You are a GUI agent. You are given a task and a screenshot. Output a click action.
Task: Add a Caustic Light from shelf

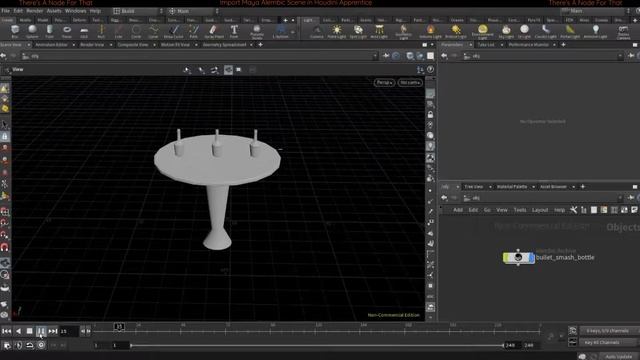546,31
